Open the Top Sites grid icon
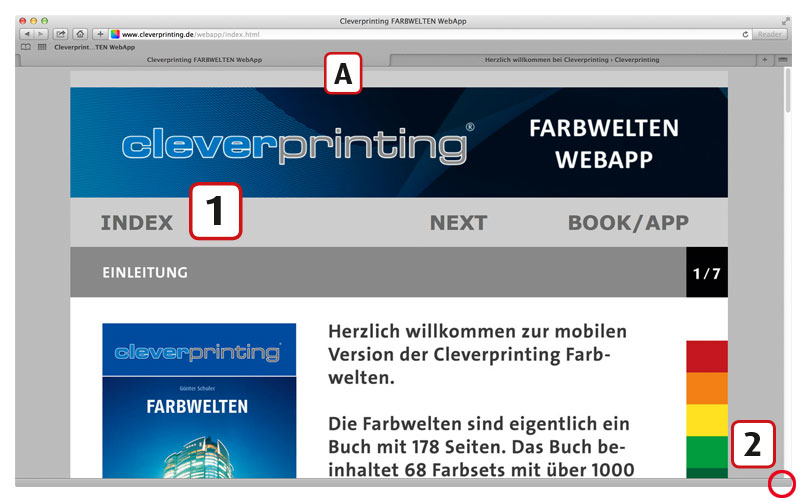The width and height of the screenshot is (800, 500). click(x=42, y=47)
